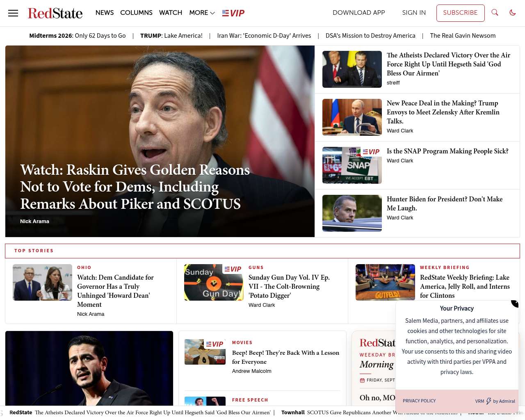Open the COLUMNS menu item

pyautogui.click(x=136, y=13)
